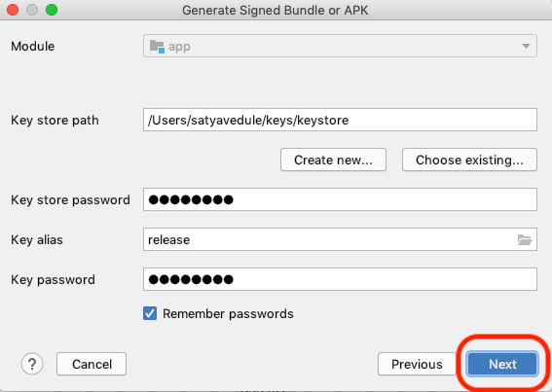This screenshot has width=552, height=392.
Task: Toggle the Remember passwords checkbox
Action: 150,313
